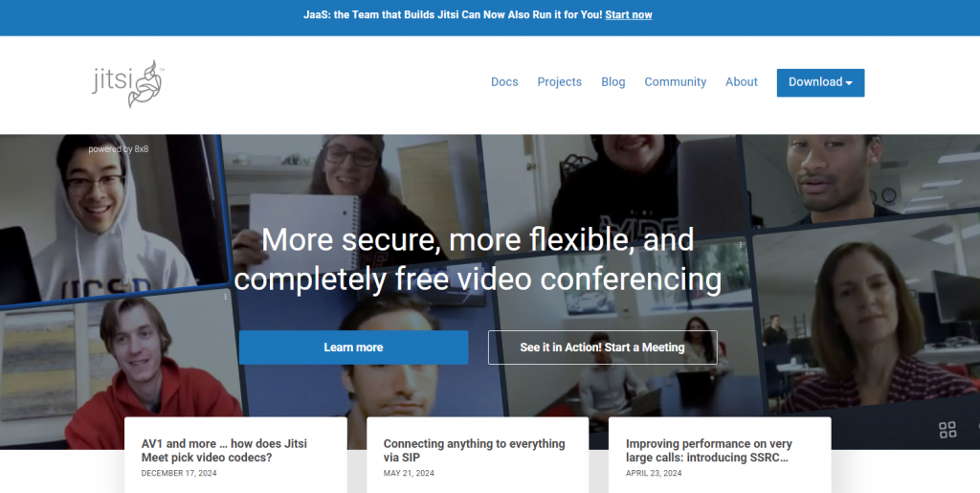
Task: Click the hero headline about free video conferencing
Action: pos(478,258)
